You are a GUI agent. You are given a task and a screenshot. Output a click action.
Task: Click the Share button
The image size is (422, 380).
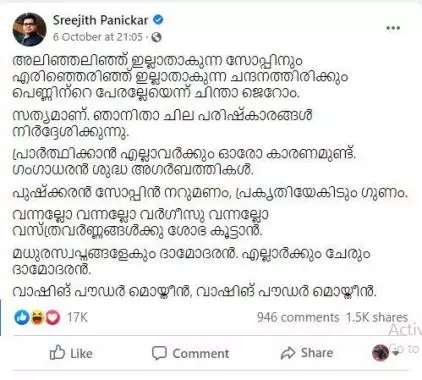(x=307, y=353)
